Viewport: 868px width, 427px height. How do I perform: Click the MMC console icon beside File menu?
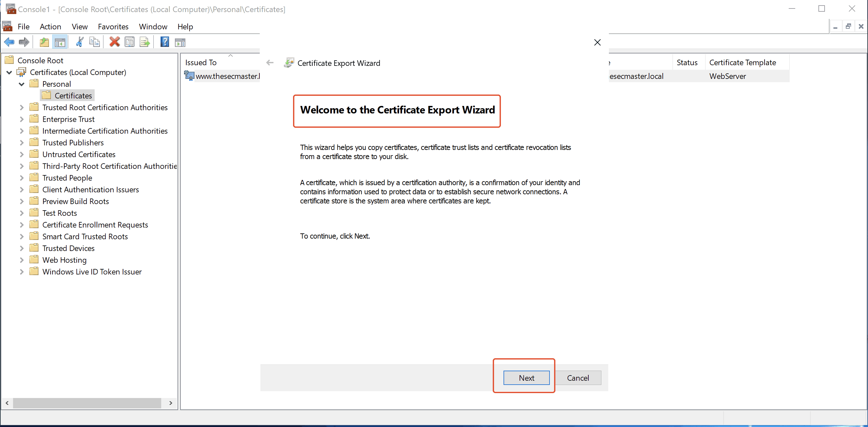[7, 26]
